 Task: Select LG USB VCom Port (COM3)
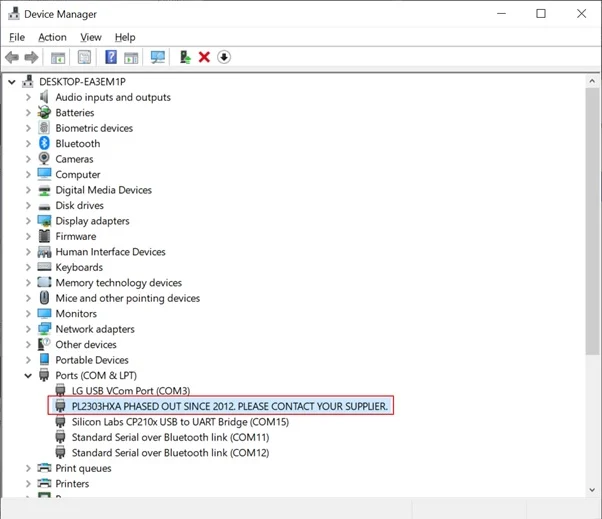pos(130,391)
